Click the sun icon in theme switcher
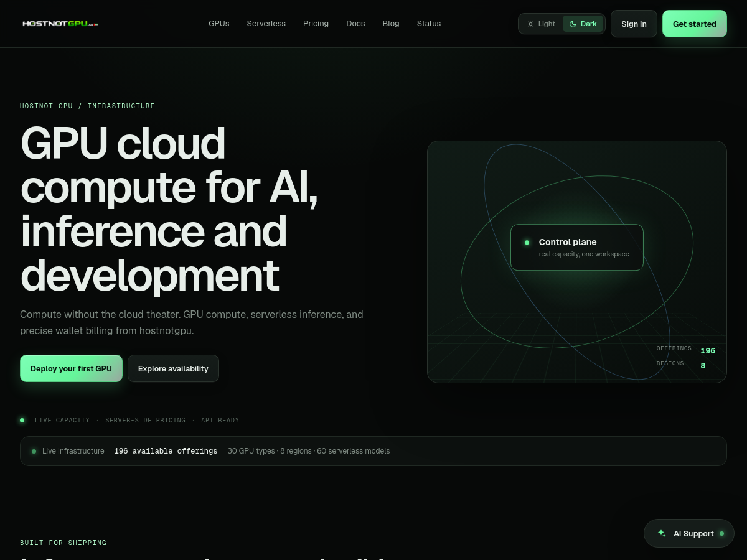Viewport: 747px width, 560px height. click(x=530, y=24)
